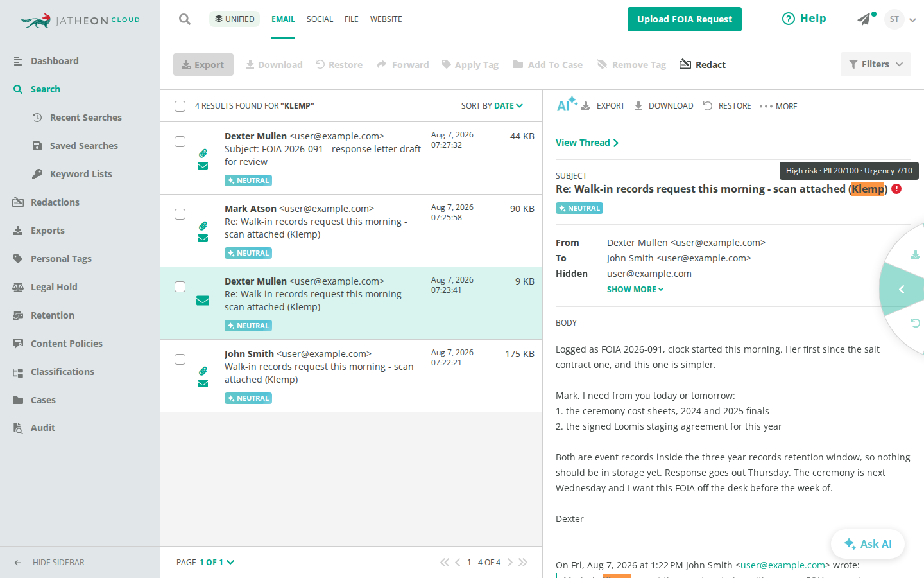Click envelope icon on selected Dexter Mullen email

pos(203,301)
